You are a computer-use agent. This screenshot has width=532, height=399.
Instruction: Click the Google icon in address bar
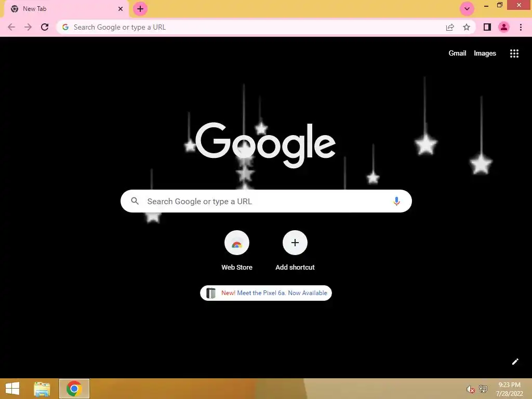tap(65, 27)
